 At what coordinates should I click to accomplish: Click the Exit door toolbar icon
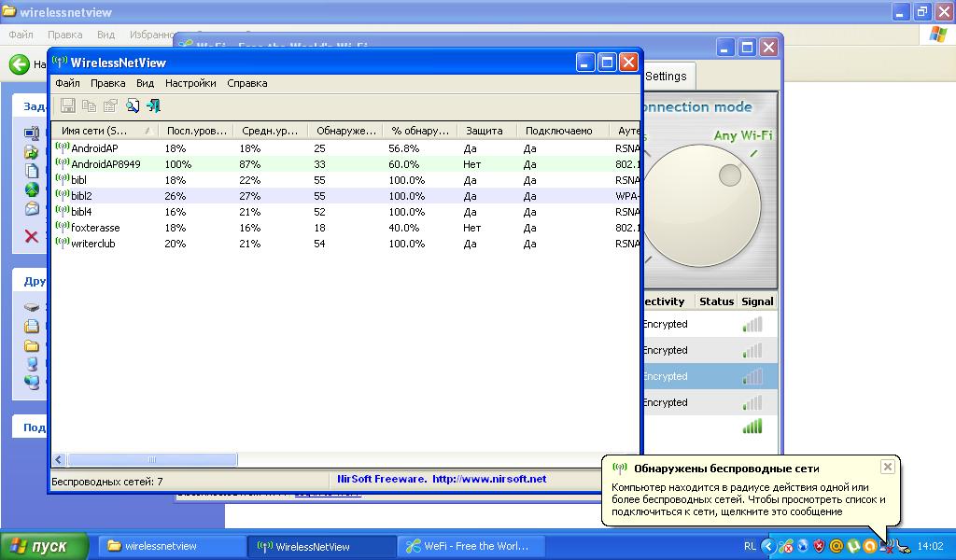(153, 106)
